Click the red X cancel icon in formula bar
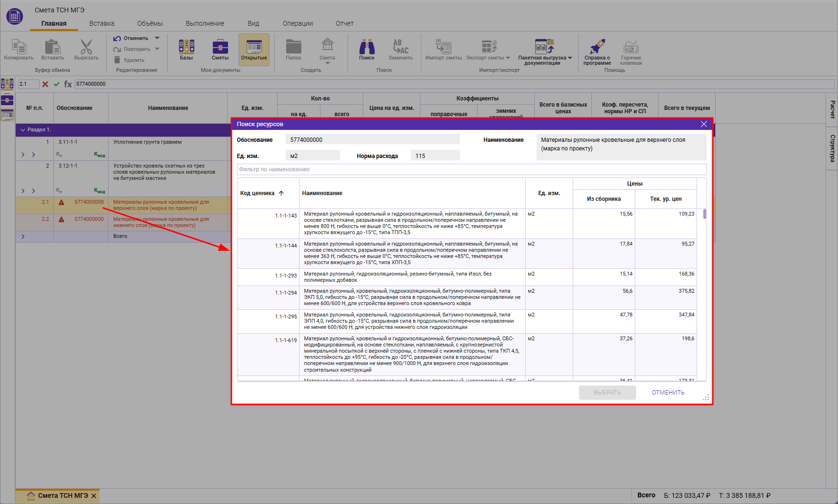838x504 pixels. pos(45,84)
